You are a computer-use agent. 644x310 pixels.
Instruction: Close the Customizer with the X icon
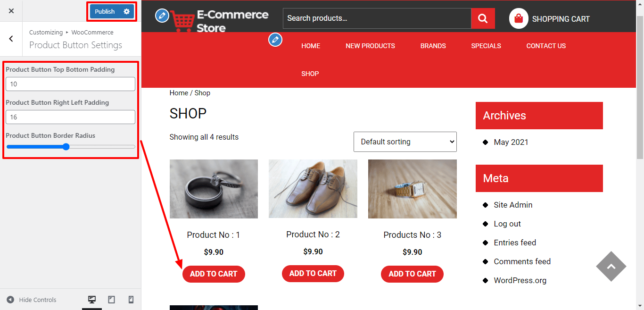point(11,11)
